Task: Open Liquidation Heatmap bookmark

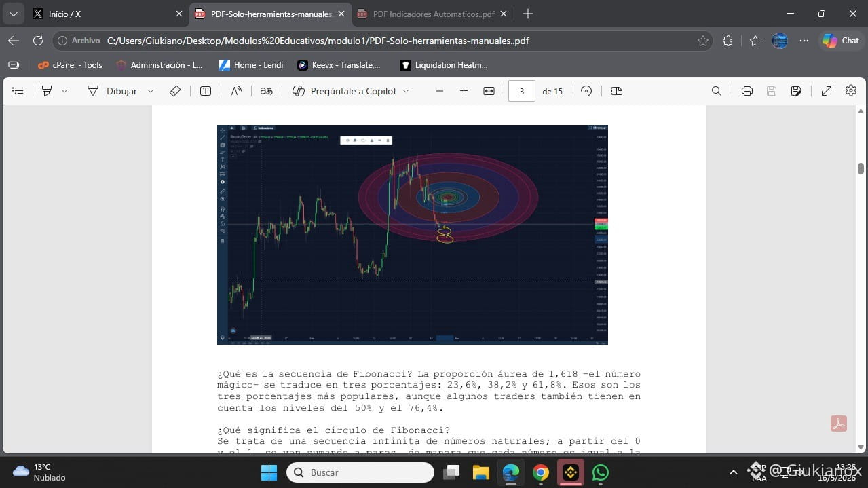Action: point(444,65)
